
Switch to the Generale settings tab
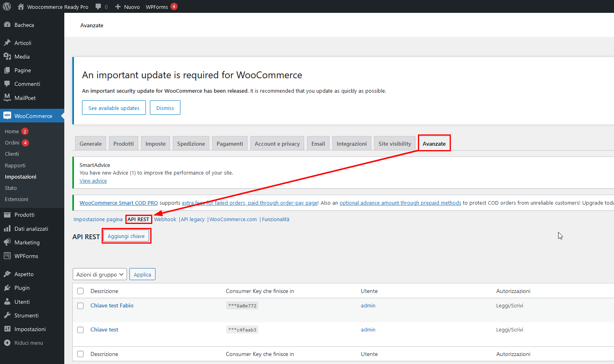[90, 144]
